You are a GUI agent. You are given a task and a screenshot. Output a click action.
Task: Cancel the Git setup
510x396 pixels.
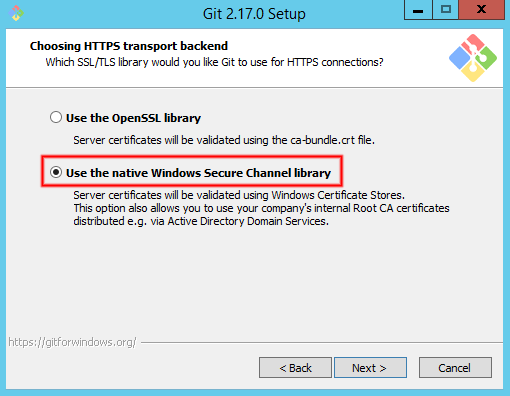click(x=455, y=368)
